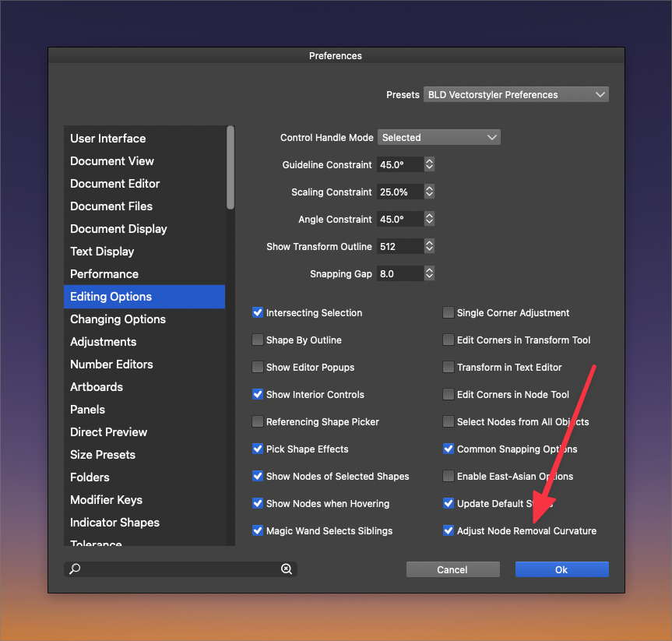
Task: Disable Intersecting Selection checkbox
Action: 258,313
